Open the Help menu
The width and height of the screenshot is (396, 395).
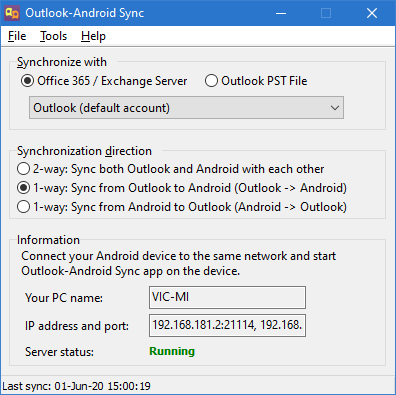(x=93, y=36)
